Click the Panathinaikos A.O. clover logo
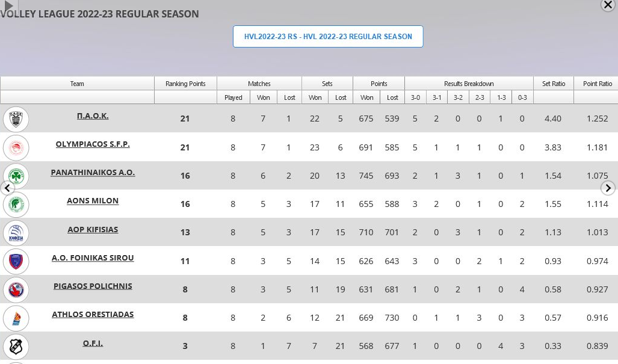618x364 pixels. tap(17, 176)
